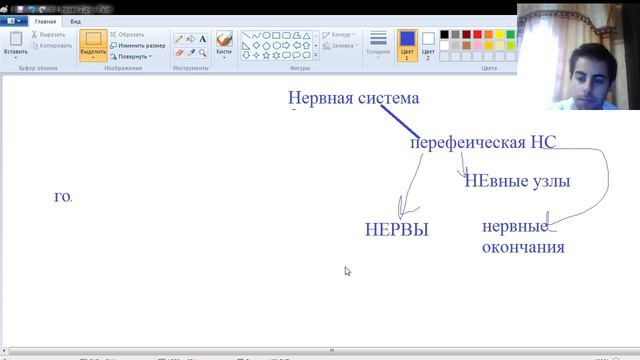Pick the yellow color swatch

pyautogui.click(x=500, y=35)
